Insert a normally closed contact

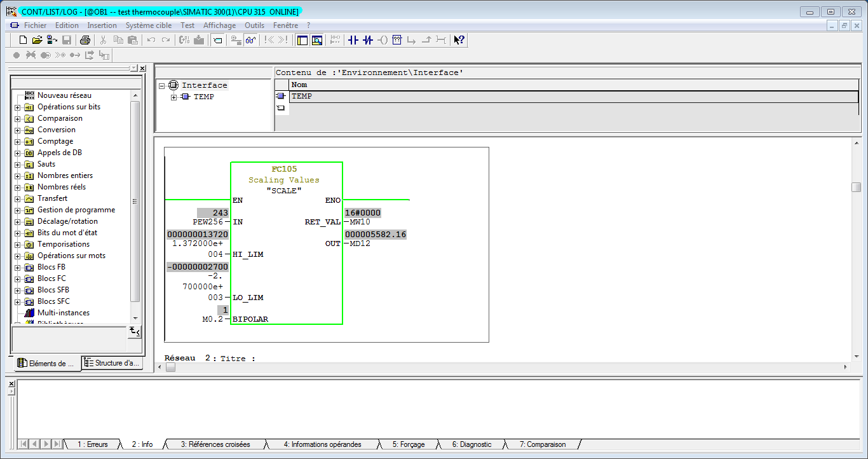click(x=367, y=40)
